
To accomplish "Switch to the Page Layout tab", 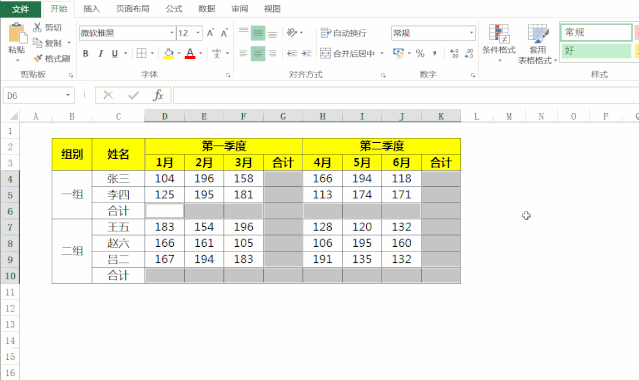I will coord(132,9).
